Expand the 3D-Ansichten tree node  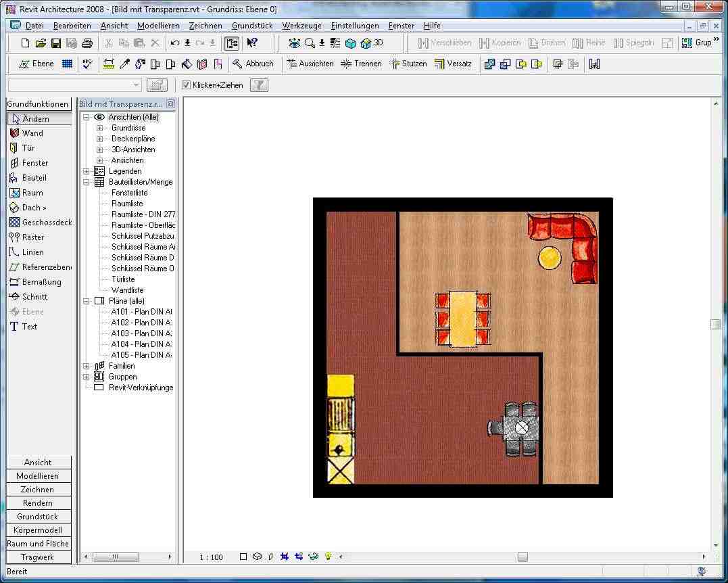99,149
